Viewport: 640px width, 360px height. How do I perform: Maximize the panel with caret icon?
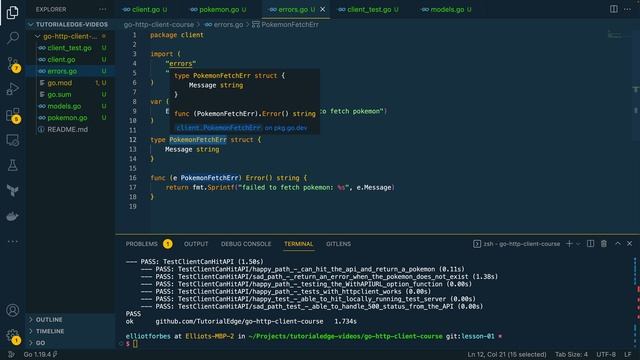(618, 244)
